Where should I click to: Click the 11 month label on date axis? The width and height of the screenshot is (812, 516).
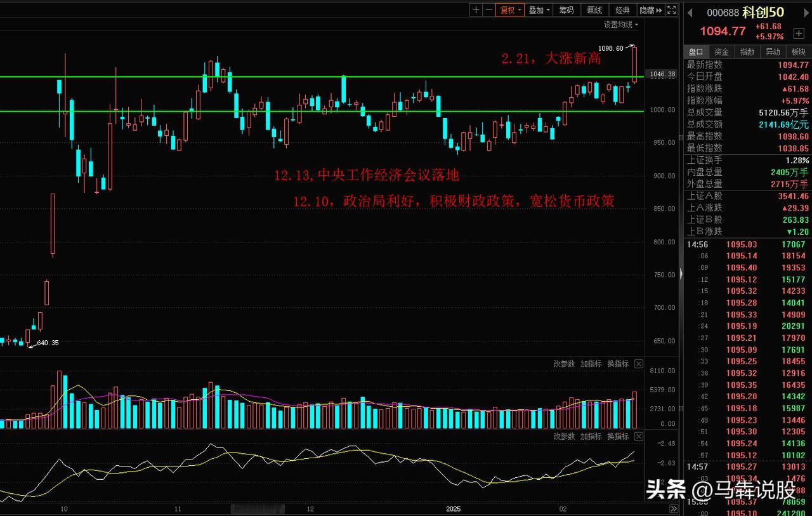click(x=178, y=509)
